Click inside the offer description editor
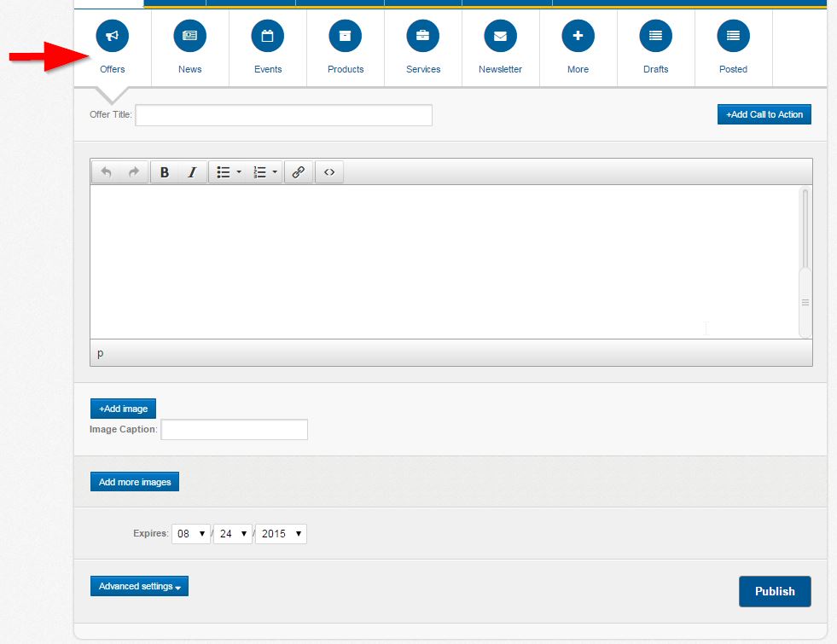Screen dimensions: 837x644 tap(445, 262)
